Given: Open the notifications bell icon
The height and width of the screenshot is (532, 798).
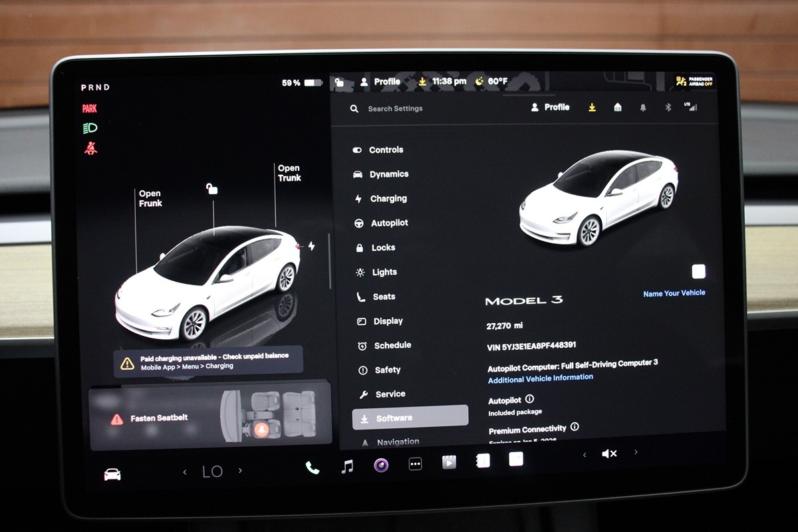Looking at the screenshot, I should [x=642, y=107].
